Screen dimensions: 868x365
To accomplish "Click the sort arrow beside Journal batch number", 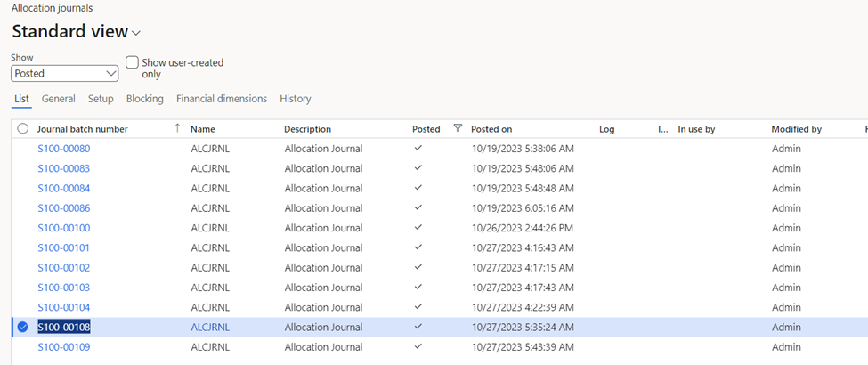I will point(177,128).
